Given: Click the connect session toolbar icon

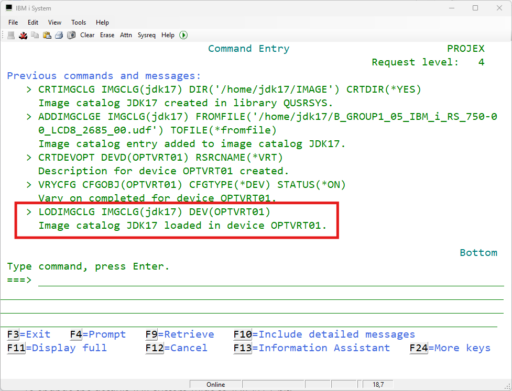Looking at the screenshot, I should pos(11,35).
